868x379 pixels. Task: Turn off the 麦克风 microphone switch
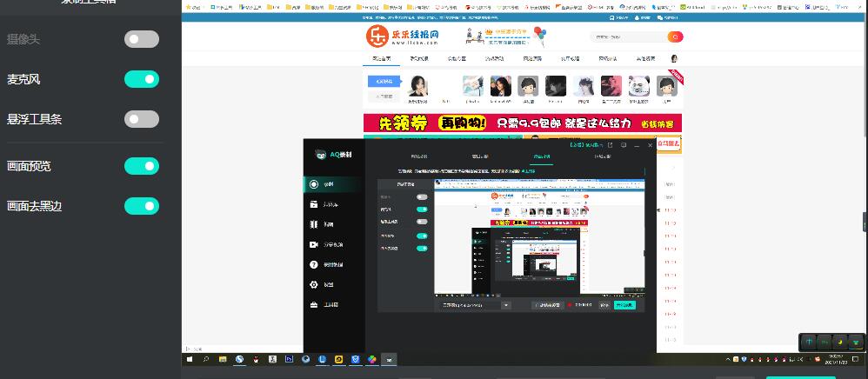click(142, 79)
